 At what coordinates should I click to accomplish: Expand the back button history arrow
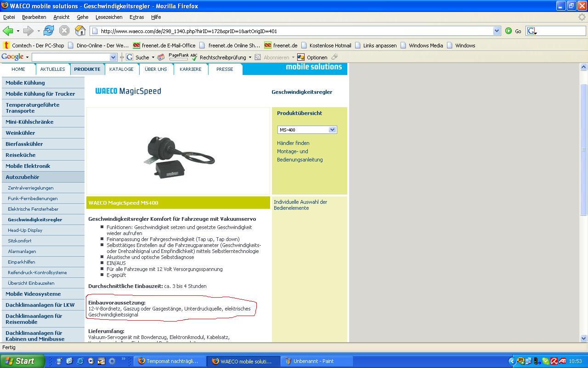(x=18, y=31)
